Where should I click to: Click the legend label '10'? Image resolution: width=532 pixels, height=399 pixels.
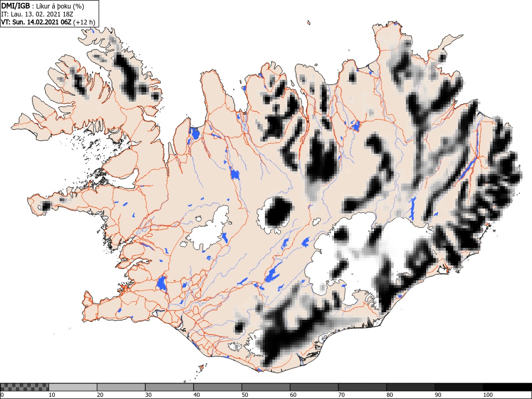tap(52, 395)
